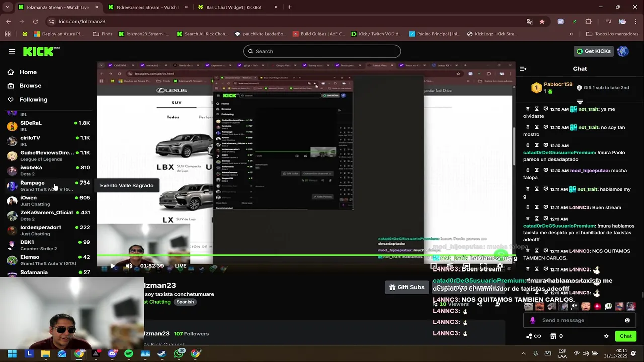Open Rampage channel in sidebar
Screen dimensions: 644x362
click(x=48, y=186)
